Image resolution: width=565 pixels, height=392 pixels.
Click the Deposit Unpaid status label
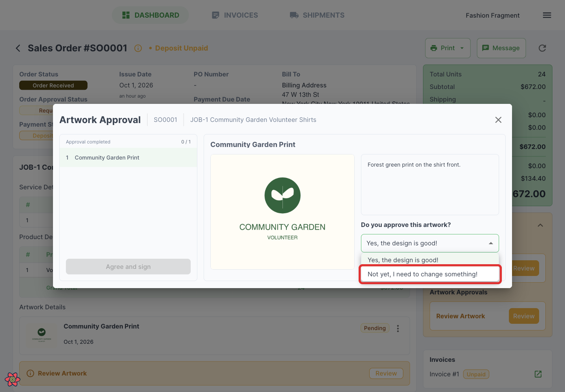(x=181, y=48)
